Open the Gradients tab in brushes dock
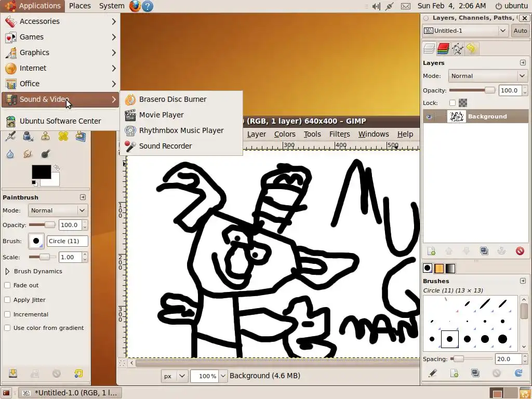 [450, 269]
